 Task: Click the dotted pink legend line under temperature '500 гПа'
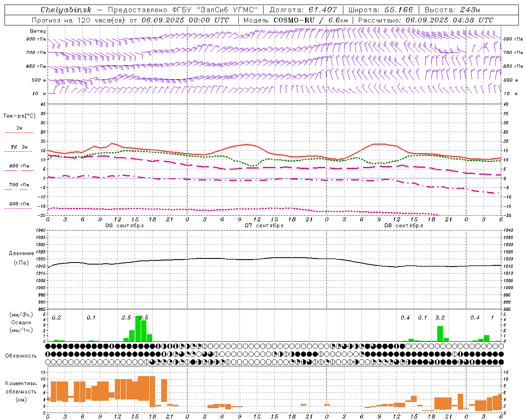click(18, 209)
